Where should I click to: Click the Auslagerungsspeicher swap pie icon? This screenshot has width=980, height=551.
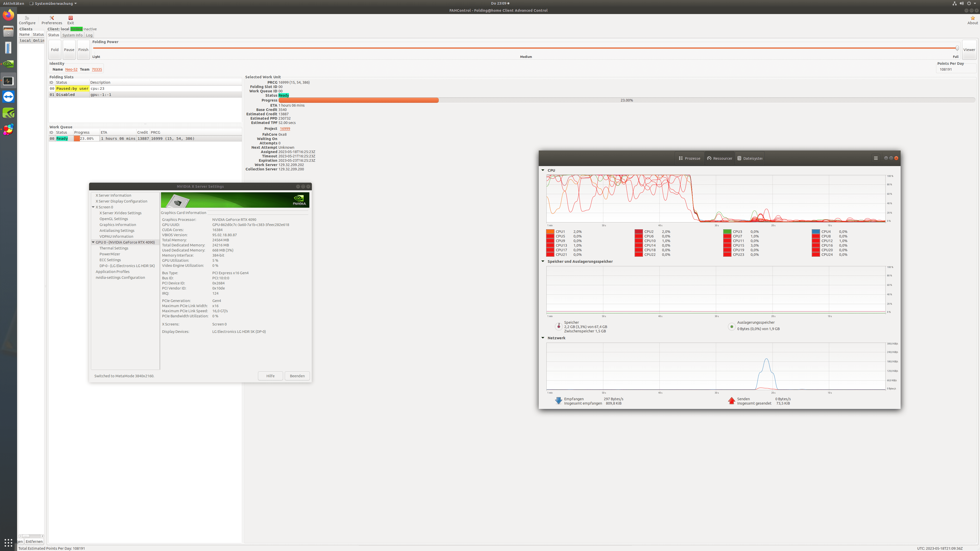(732, 326)
